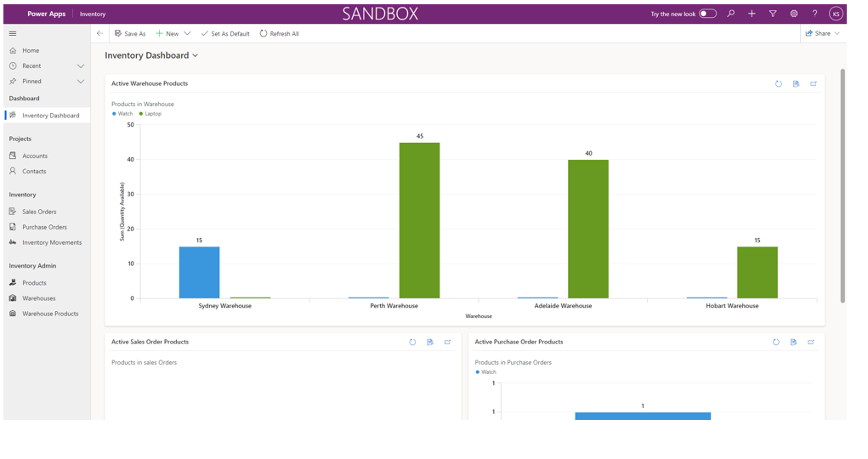Open the settings gear icon
The height and width of the screenshot is (459, 868).
(x=794, y=14)
